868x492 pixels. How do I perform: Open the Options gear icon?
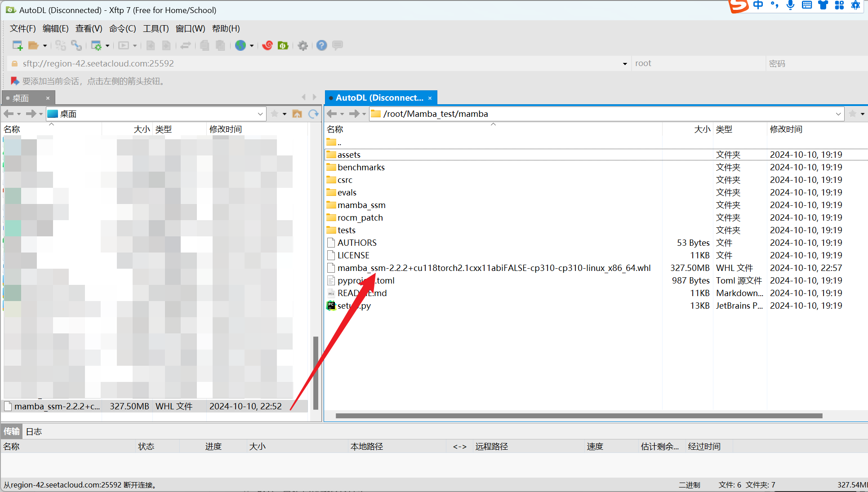click(303, 45)
